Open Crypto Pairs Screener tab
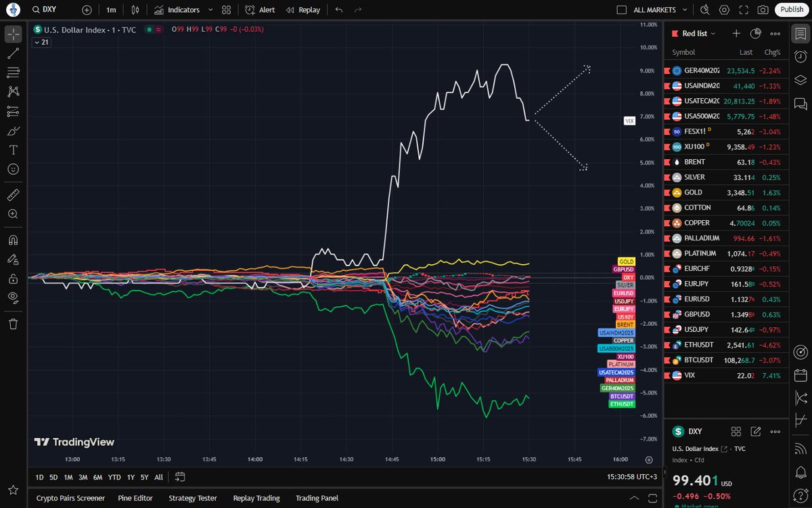812x508 pixels. coord(70,498)
